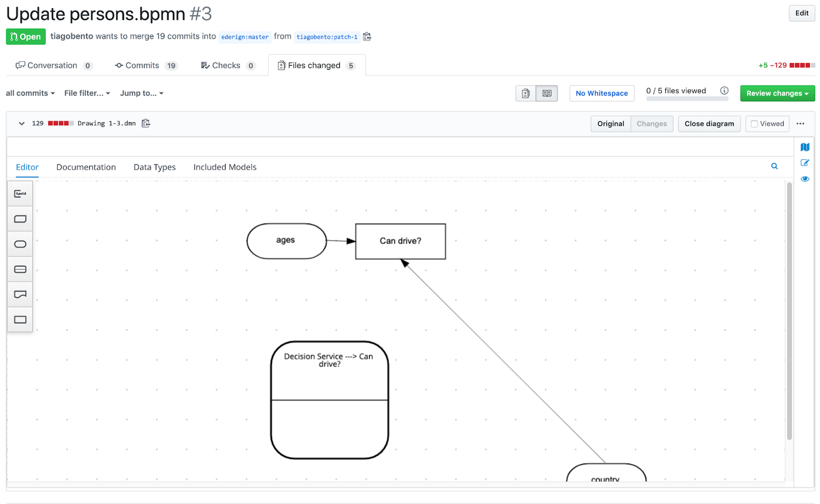This screenshot has height=504, width=820.
Task: Open the Review changes dropdown button
Action: point(777,94)
